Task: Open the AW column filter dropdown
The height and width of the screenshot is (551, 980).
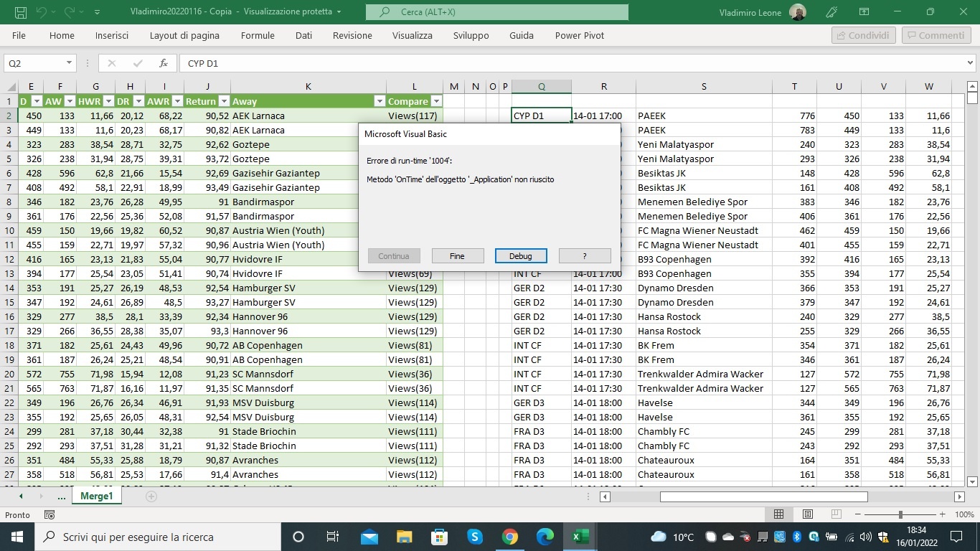Action: coord(70,101)
